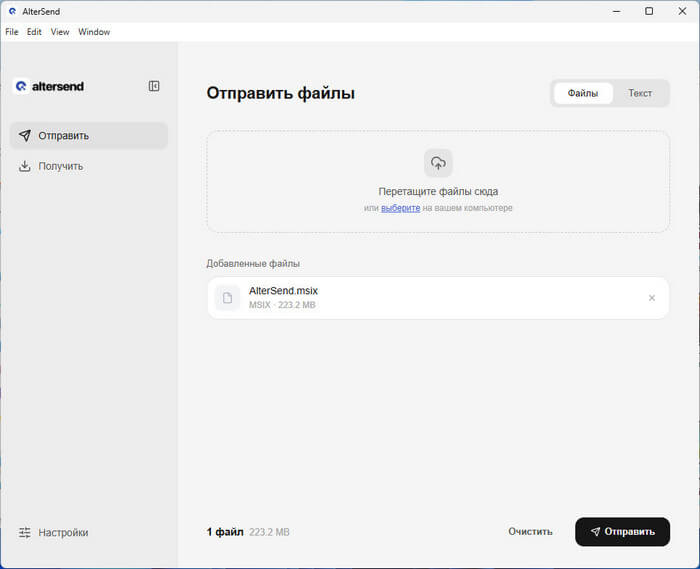Open the File menu
The image size is (700, 569).
(12, 32)
